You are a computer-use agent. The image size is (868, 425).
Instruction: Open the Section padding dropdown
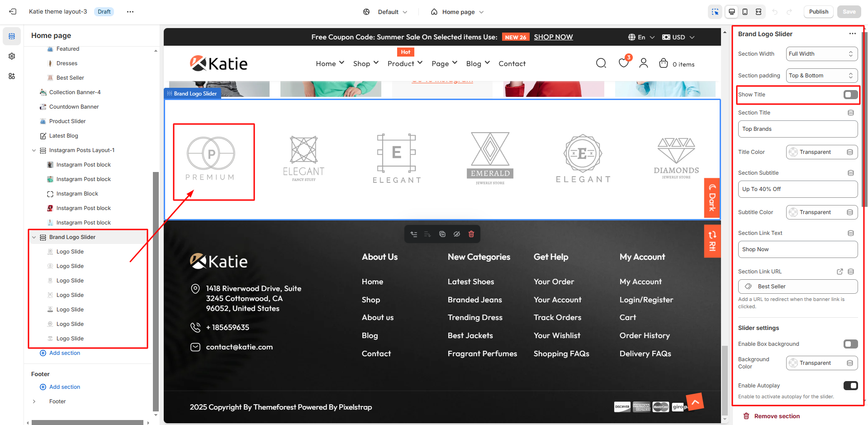click(x=821, y=76)
